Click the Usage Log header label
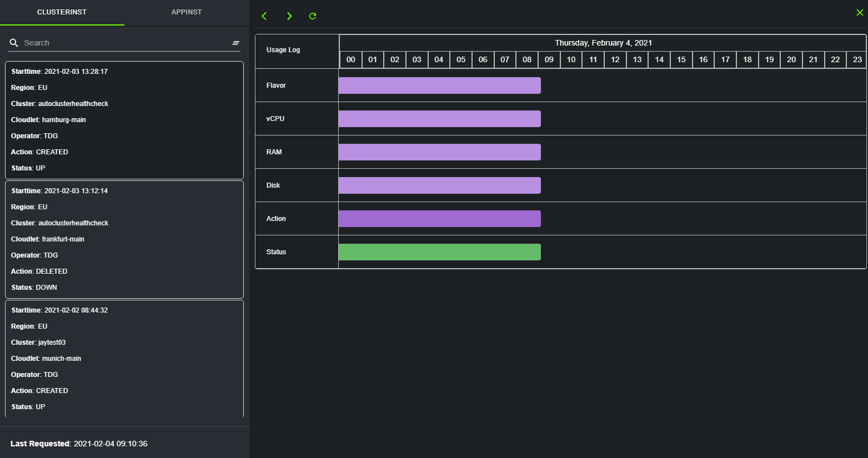The width and height of the screenshot is (868, 458). (283, 50)
